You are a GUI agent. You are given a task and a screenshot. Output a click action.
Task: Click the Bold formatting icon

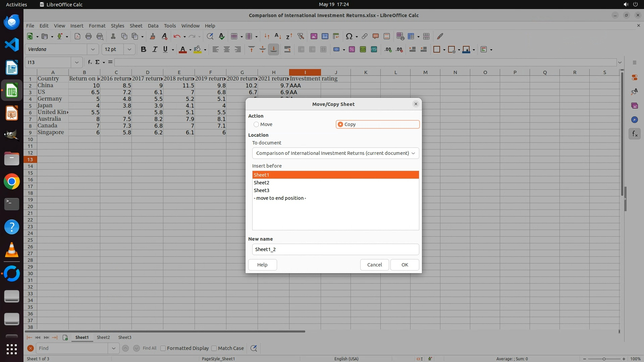coord(144,50)
